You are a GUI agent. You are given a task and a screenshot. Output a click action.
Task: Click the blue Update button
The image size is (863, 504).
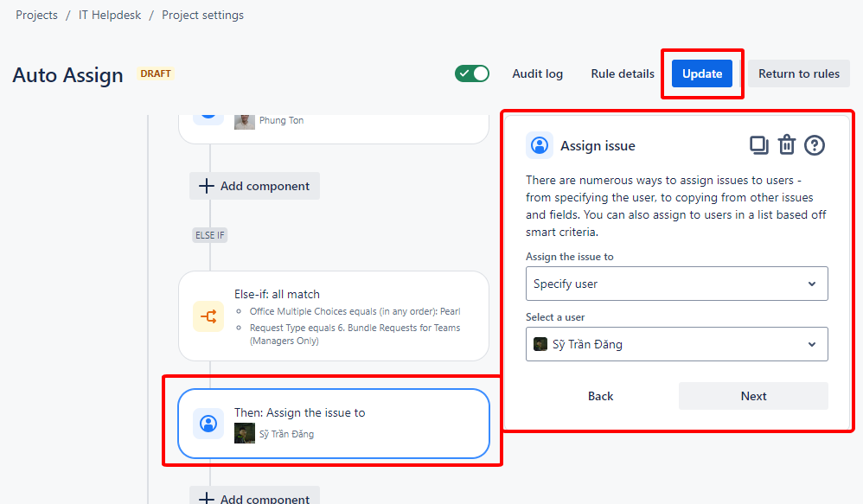pos(702,73)
